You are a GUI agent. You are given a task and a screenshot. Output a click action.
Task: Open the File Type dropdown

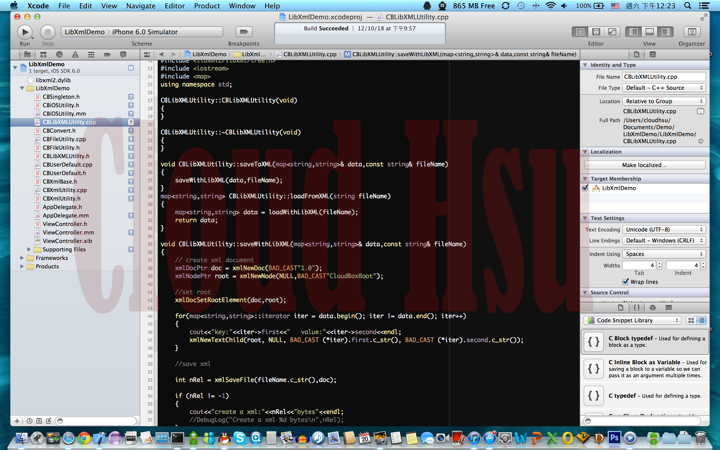coord(664,88)
